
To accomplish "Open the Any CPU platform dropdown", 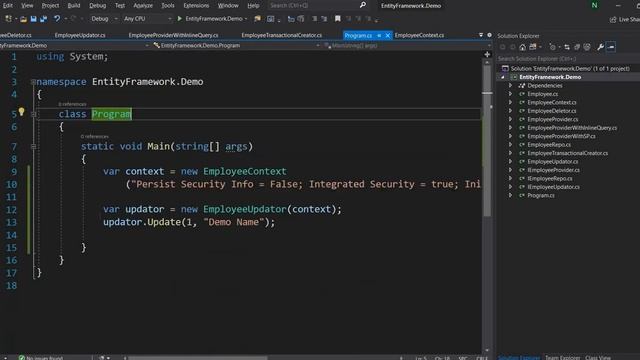I will (x=147, y=19).
